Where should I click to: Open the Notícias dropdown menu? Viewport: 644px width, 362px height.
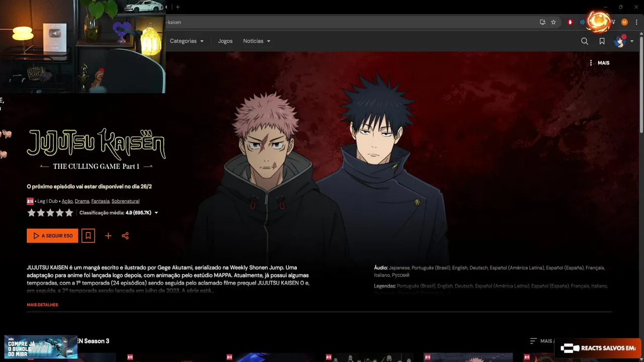(x=257, y=41)
